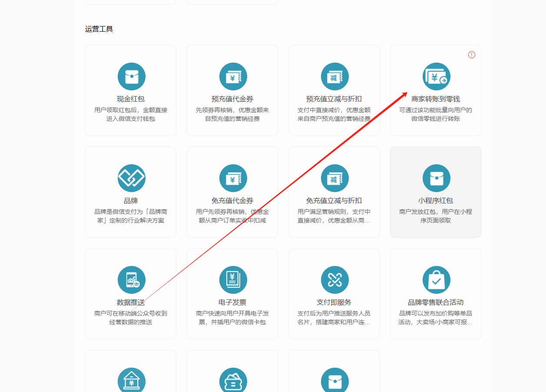Open the 预充值代金券 coupon icon
Screen dimensions: 546x392
233,76
